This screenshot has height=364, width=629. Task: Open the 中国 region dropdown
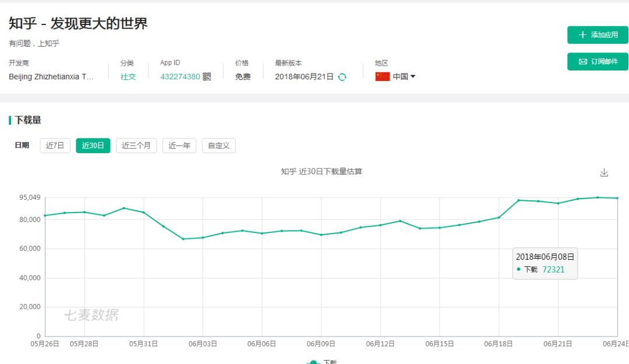point(404,77)
